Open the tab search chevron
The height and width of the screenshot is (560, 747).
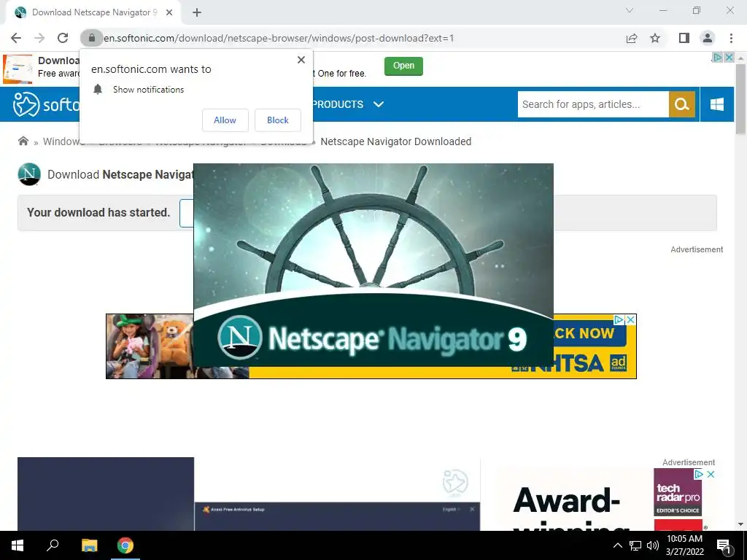(630, 10)
